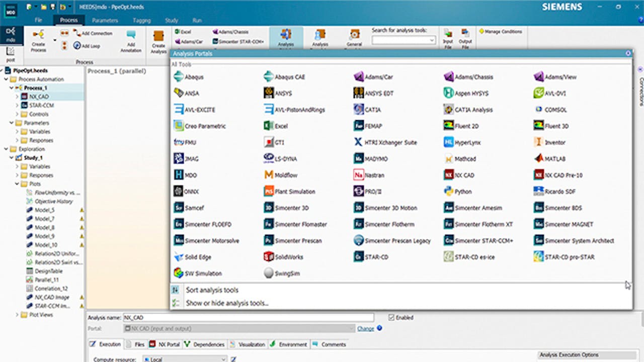The width and height of the screenshot is (644, 362).
Task: Click Show or hide analysis tools
Action: pos(227,303)
